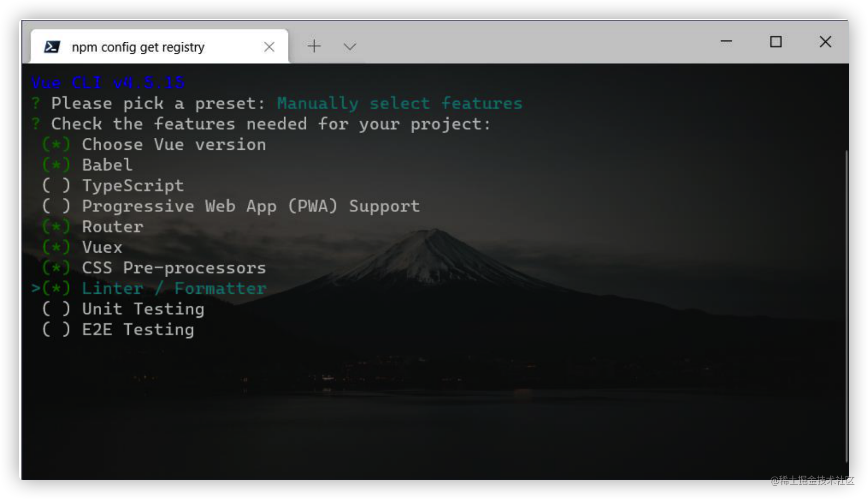Screen dimensions: 868x499
Task: Click the PowerShell icon on the terminal tab
Action: point(52,47)
